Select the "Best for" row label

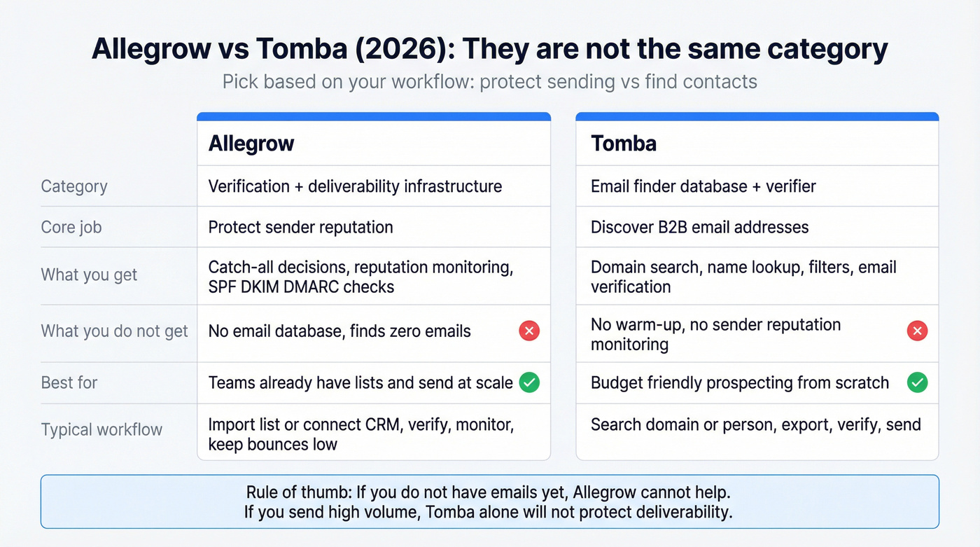(69, 382)
